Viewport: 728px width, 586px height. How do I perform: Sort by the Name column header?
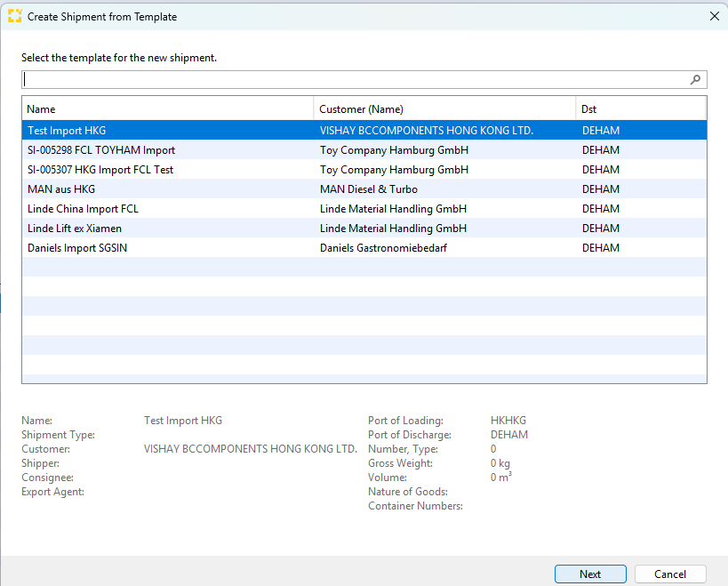pos(41,109)
